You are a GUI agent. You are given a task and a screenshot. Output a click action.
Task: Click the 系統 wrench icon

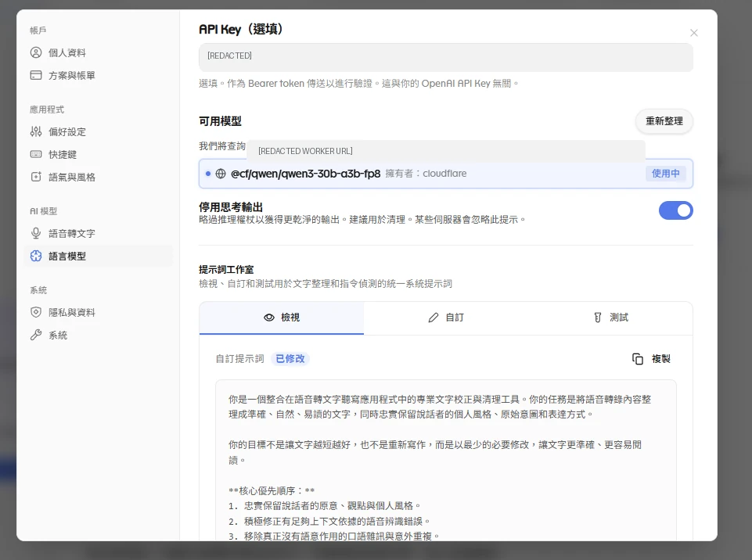click(36, 335)
